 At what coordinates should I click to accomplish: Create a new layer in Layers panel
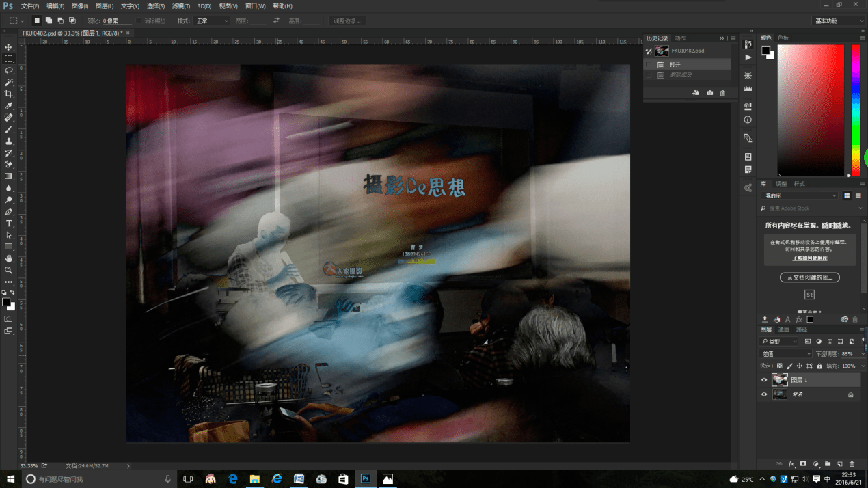[840, 464]
